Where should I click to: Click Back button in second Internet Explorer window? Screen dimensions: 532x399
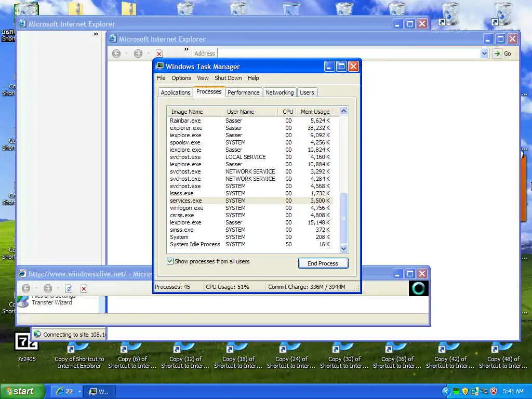click(x=116, y=54)
